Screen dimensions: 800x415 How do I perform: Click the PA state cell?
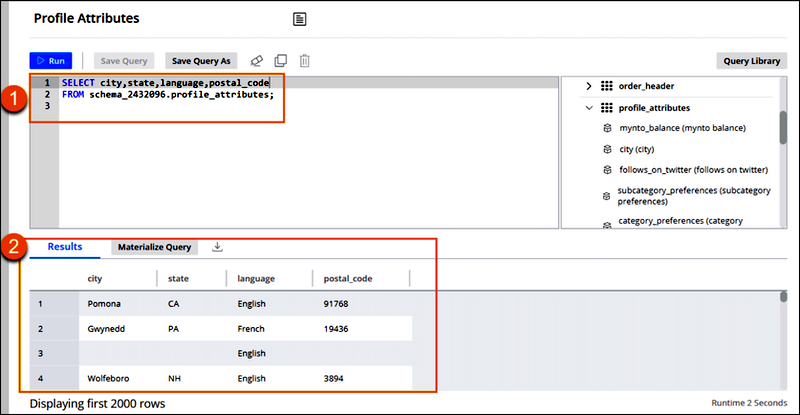(x=173, y=329)
